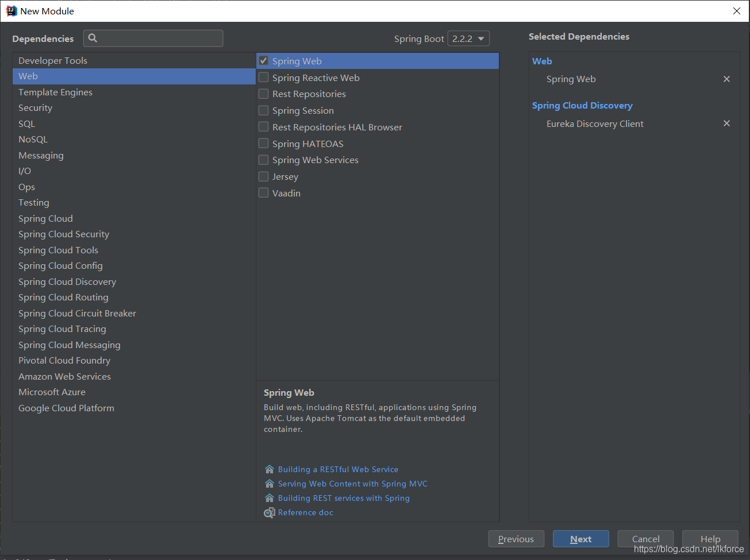Select Spring Cloud Discovery category
The width and height of the screenshot is (750, 560).
(x=134, y=281)
